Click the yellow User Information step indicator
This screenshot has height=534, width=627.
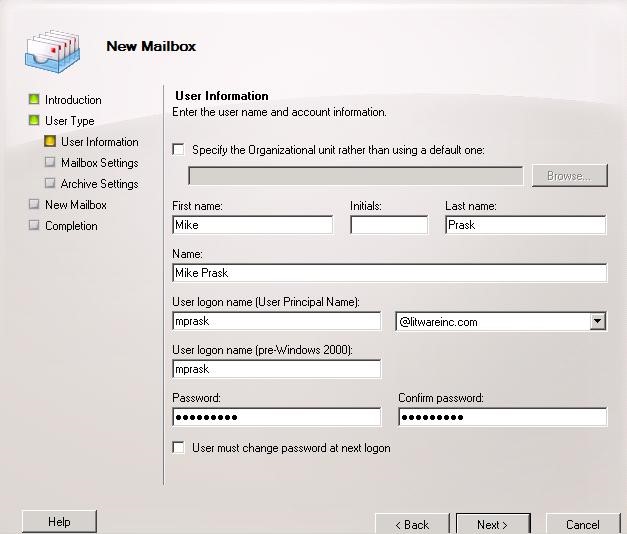[50, 141]
